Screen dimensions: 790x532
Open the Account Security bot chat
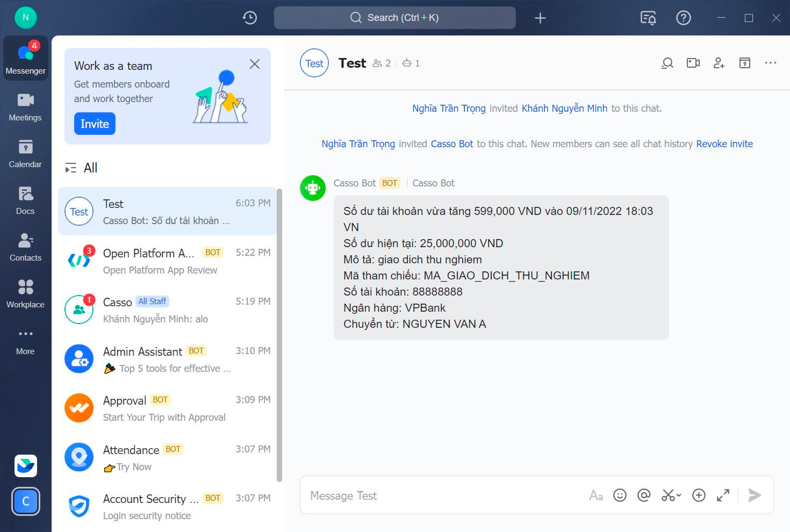(x=167, y=507)
